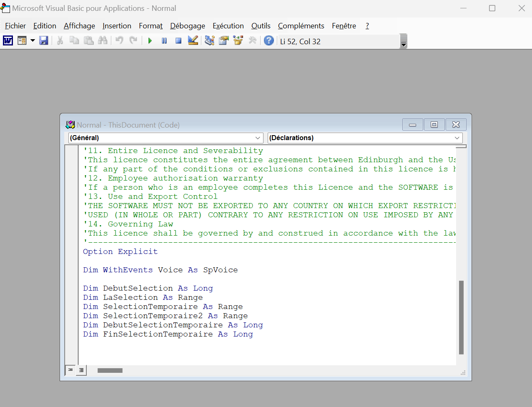
Task: Open the Object Browser icon
Action: tap(238, 40)
